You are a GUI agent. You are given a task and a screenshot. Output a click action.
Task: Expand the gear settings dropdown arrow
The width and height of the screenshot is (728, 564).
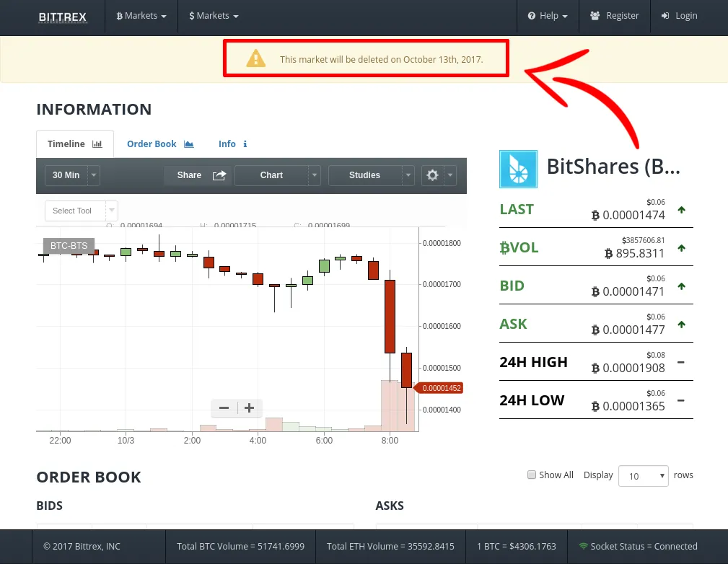click(450, 175)
